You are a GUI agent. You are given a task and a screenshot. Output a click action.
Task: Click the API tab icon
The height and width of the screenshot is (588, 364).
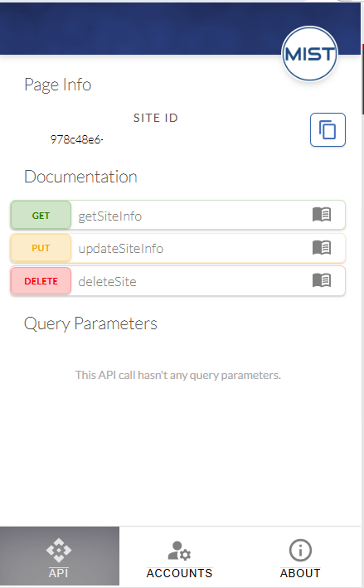[59, 550]
